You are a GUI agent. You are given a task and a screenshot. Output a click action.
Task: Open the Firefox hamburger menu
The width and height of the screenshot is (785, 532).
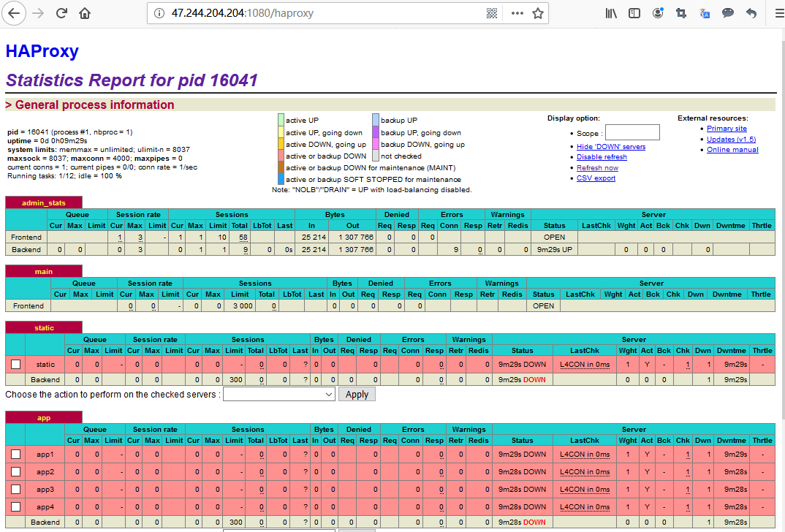click(x=778, y=13)
